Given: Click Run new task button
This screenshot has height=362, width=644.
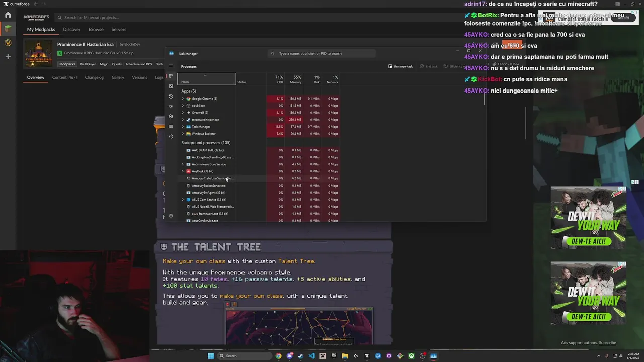Looking at the screenshot, I should pyautogui.click(x=400, y=66).
